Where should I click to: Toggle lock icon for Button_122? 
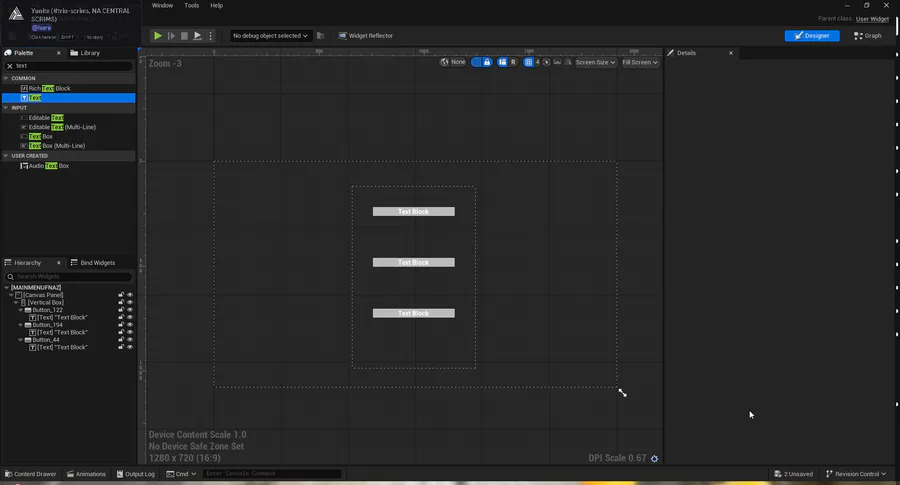(121, 310)
